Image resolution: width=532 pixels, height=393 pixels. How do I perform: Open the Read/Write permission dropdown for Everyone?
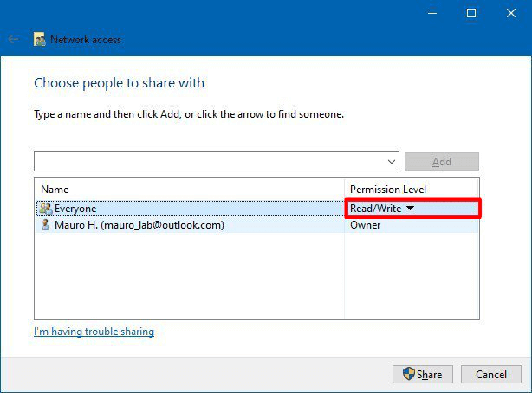point(411,209)
